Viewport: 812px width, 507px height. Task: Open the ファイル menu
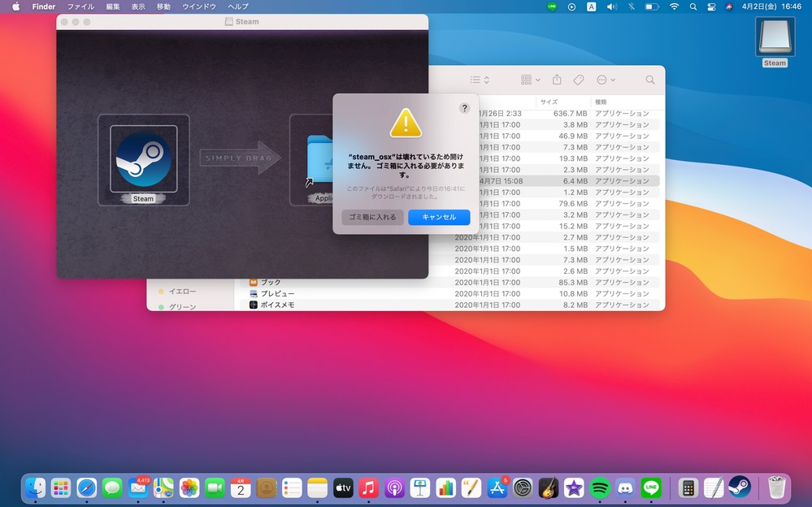80,6
